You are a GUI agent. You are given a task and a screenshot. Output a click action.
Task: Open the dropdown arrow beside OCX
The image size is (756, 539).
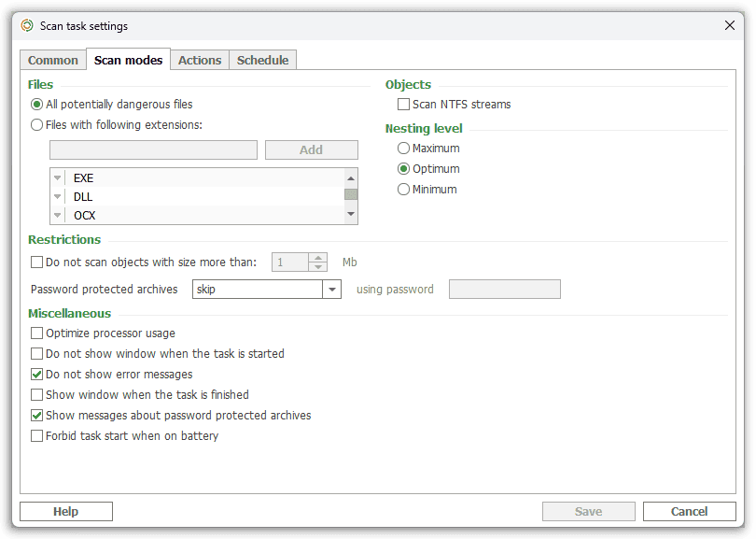point(57,215)
